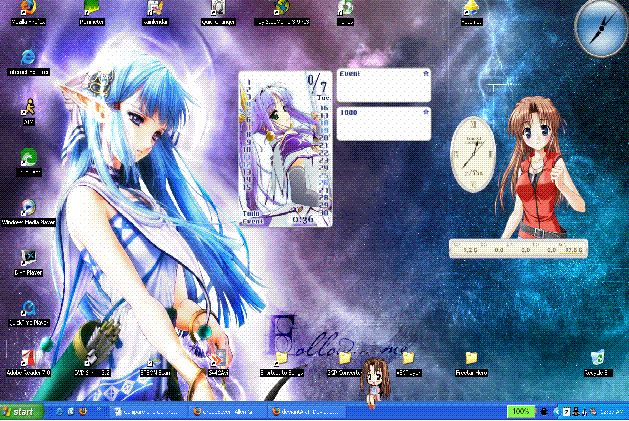Screen dimensions: 629x421
Task: Click the Event label on the calendar widget
Action: [x=252, y=221]
